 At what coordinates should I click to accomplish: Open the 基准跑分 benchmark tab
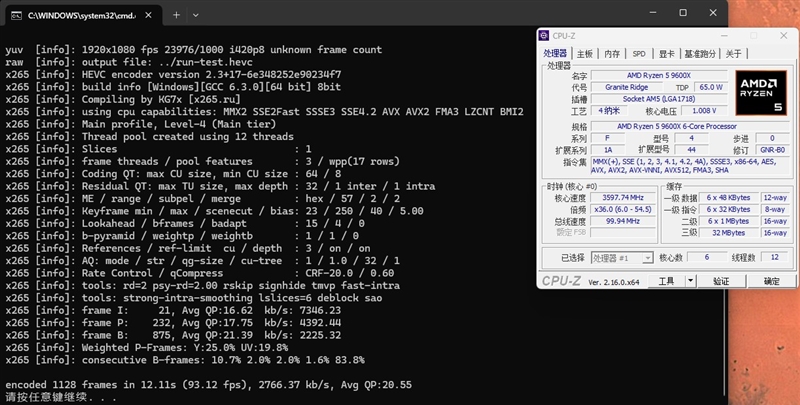[x=700, y=54]
